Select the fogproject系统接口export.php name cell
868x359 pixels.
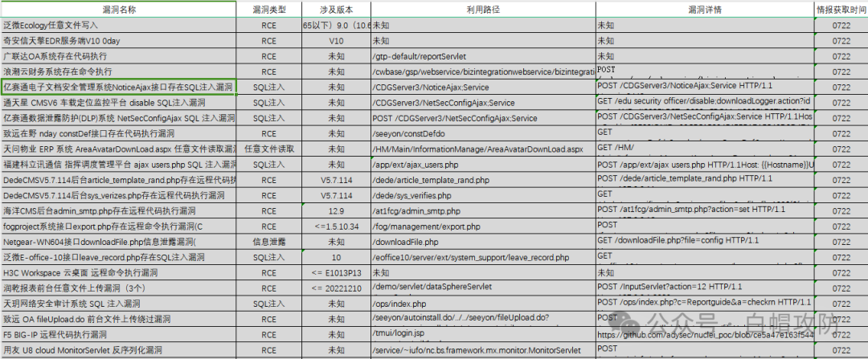[x=118, y=226]
